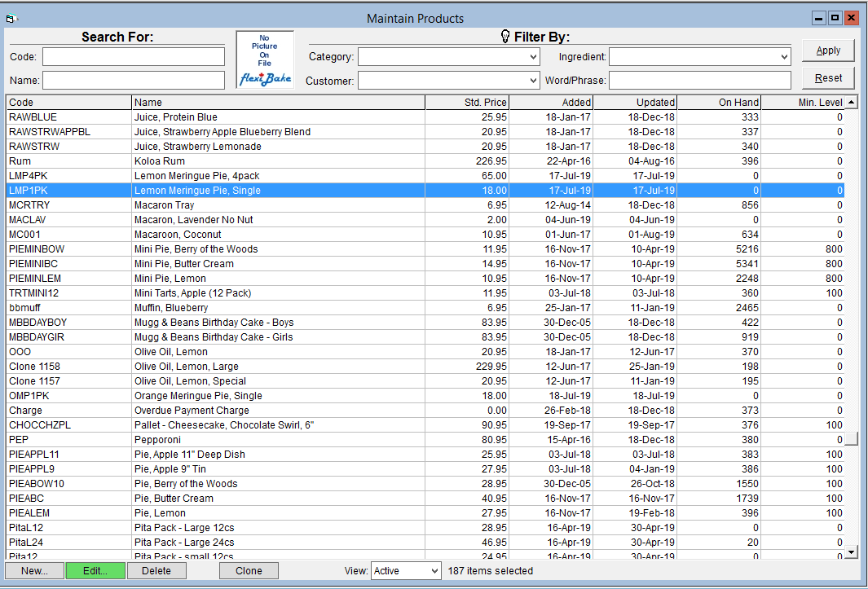Open the Category dropdown
Image resolution: width=868 pixels, height=589 pixels.
(x=532, y=56)
